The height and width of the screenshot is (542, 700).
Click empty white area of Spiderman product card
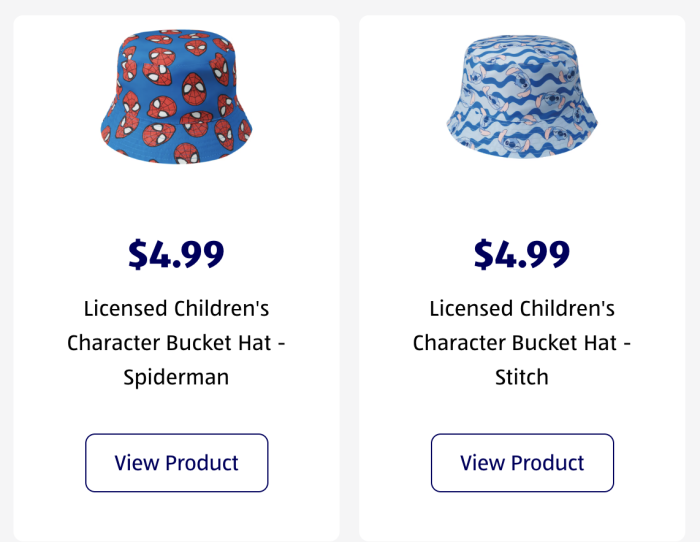(x=176, y=201)
